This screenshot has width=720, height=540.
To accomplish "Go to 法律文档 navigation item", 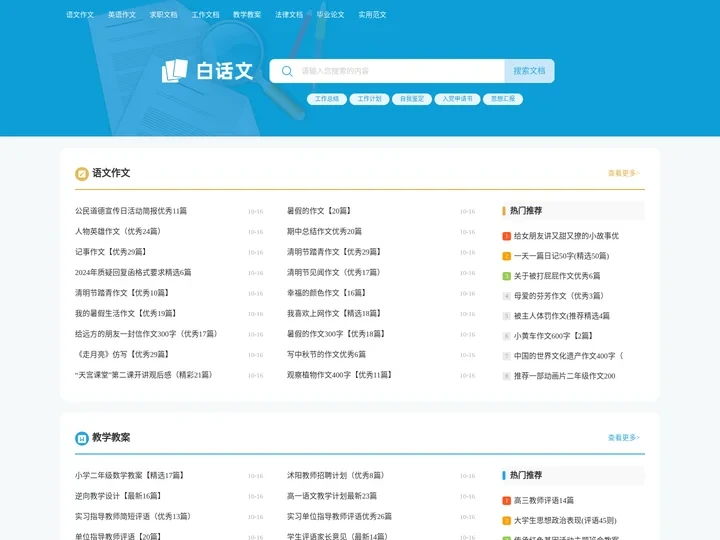I will coord(289,15).
